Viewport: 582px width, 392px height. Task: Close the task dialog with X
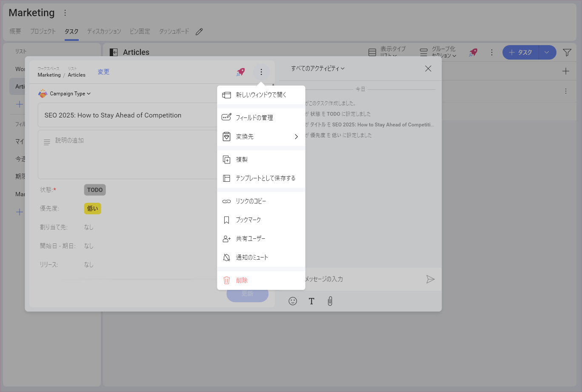pyautogui.click(x=428, y=69)
